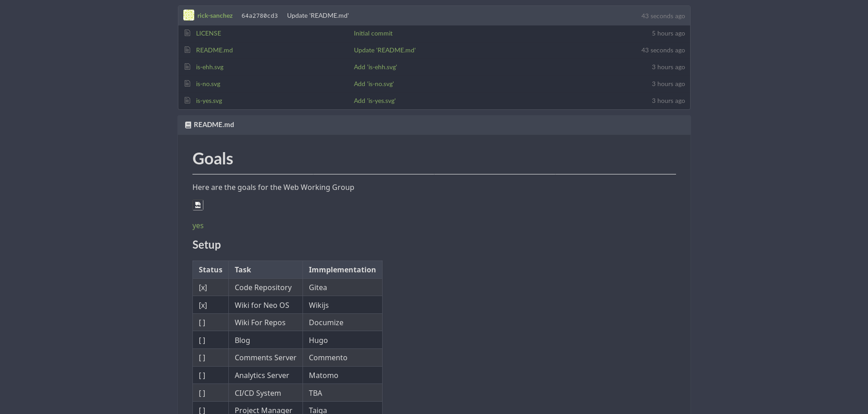Click the 'CI/CD System' cell
The width and height of the screenshot is (868, 414).
(x=266, y=393)
